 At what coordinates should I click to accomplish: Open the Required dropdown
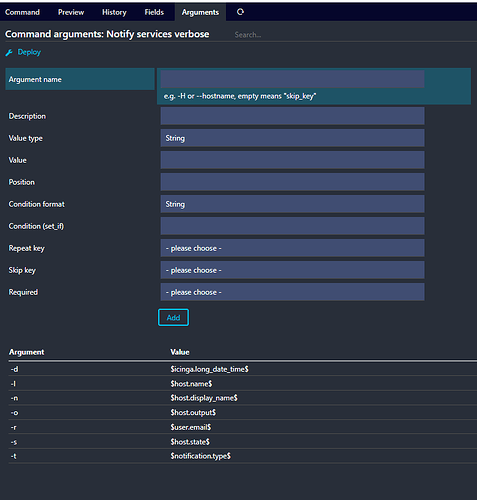click(292, 292)
